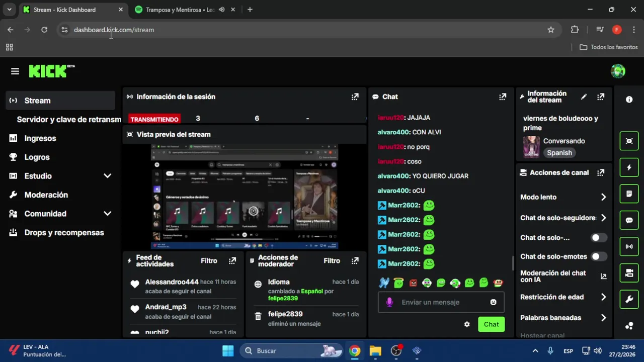Open a new browser tab
644x362 pixels.
[250, 10]
